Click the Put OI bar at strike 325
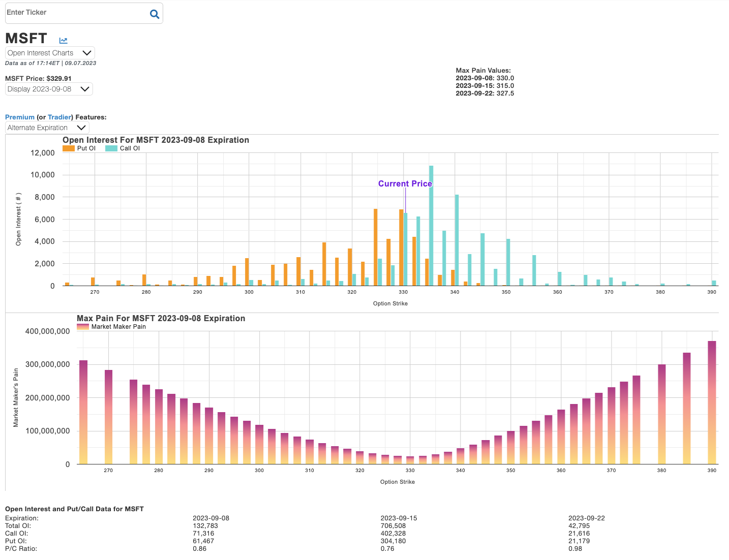This screenshot has width=729, height=560. [x=376, y=247]
